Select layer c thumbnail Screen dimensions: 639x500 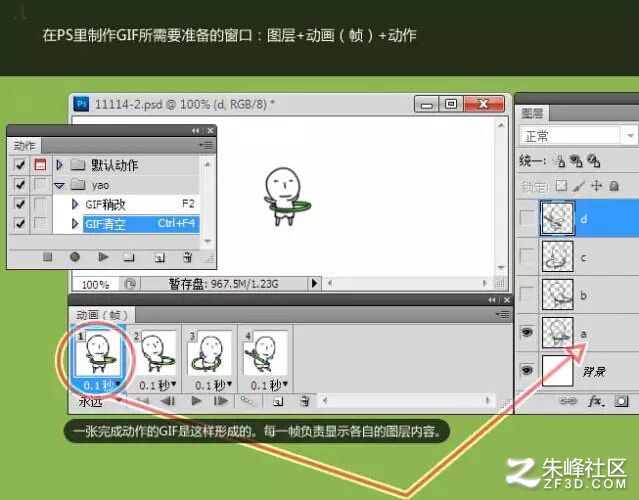click(x=557, y=257)
